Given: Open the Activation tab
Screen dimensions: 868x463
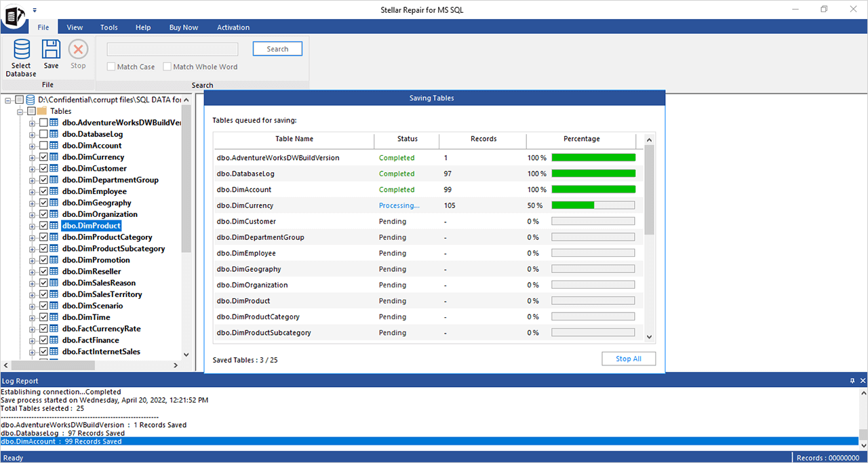Looking at the screenshot, I should coord(233,27).
